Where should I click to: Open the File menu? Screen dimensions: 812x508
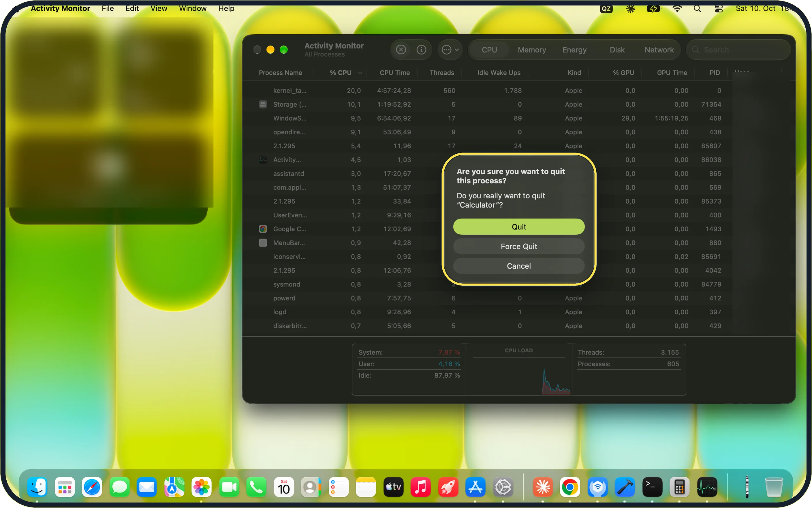(108, 8)
